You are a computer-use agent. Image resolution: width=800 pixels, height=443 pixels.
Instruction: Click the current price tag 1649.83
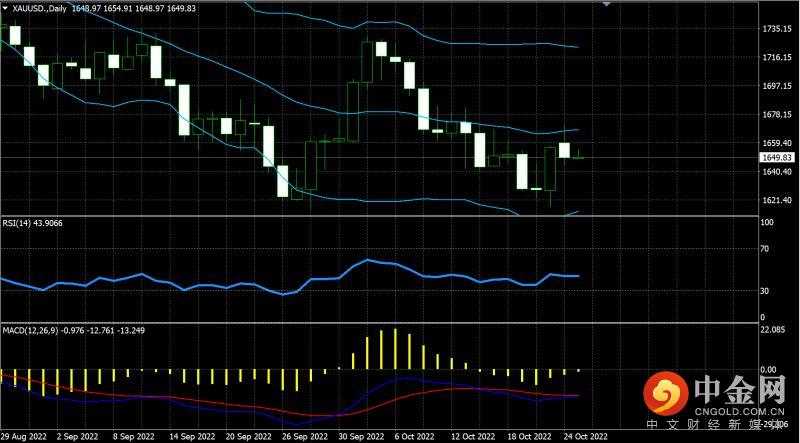pos(776,158)
